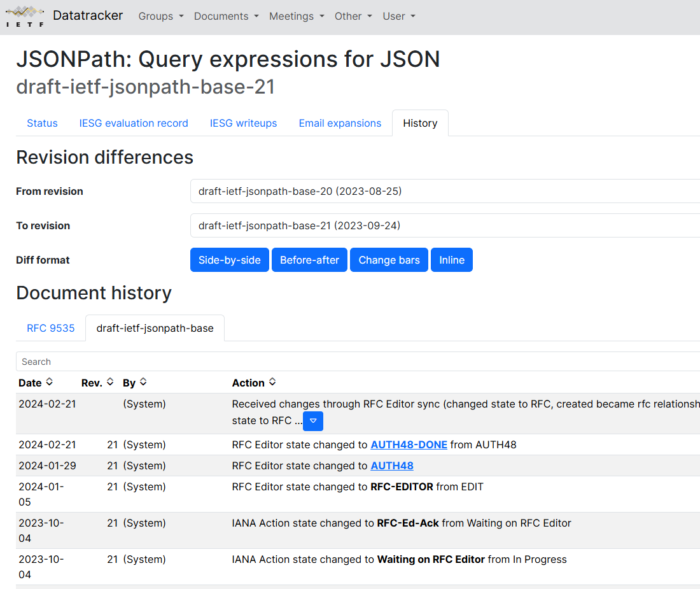Click the draft-ietf-jsonpath-base-21 subtitle

tap(146, 87)
